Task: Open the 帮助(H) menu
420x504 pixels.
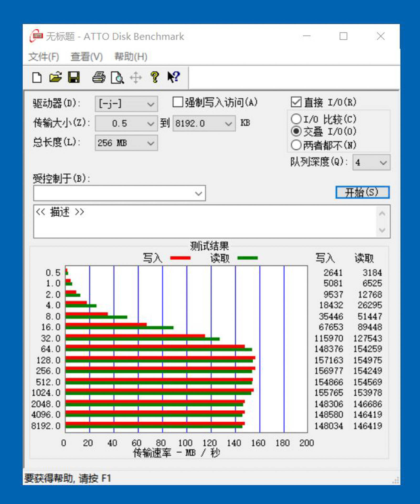Action: point(131,56)
